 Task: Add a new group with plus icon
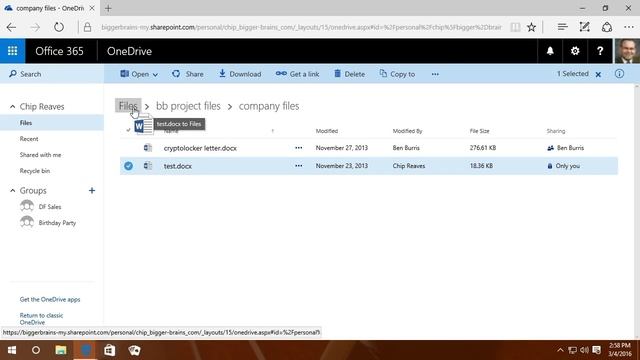pos(92,191)
